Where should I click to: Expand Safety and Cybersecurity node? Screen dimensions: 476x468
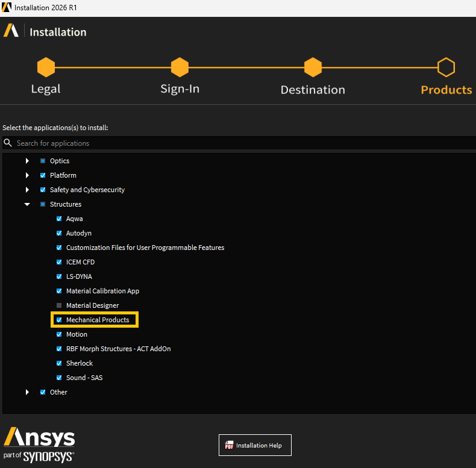(27, 190)
